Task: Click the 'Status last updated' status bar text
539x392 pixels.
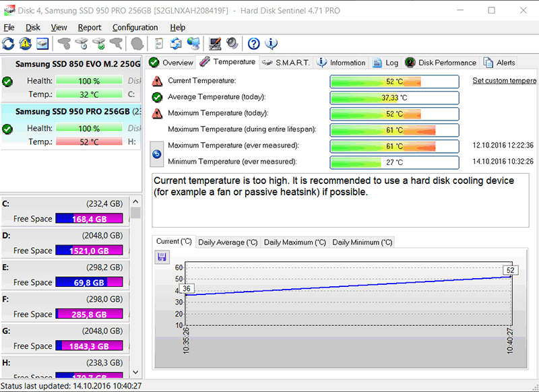Action: 71,386
